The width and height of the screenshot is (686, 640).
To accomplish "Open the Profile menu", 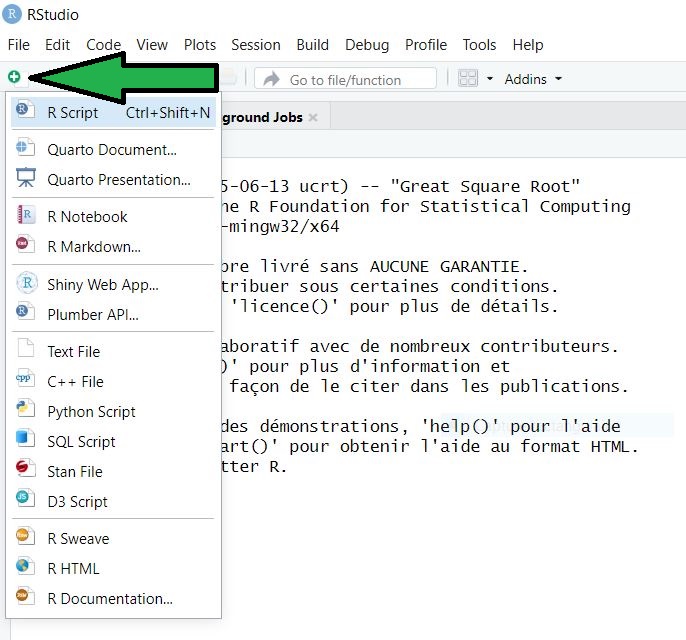I will pos(426,45).
